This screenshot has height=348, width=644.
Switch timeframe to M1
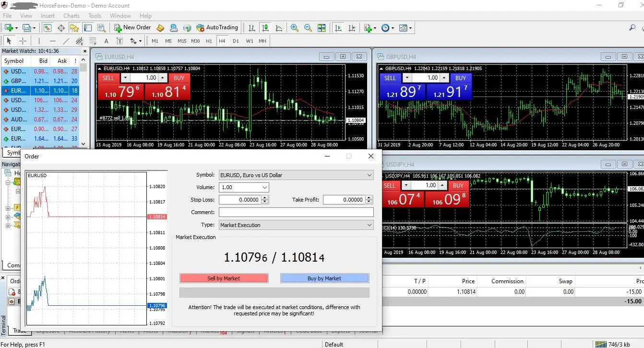click(155, 41)
